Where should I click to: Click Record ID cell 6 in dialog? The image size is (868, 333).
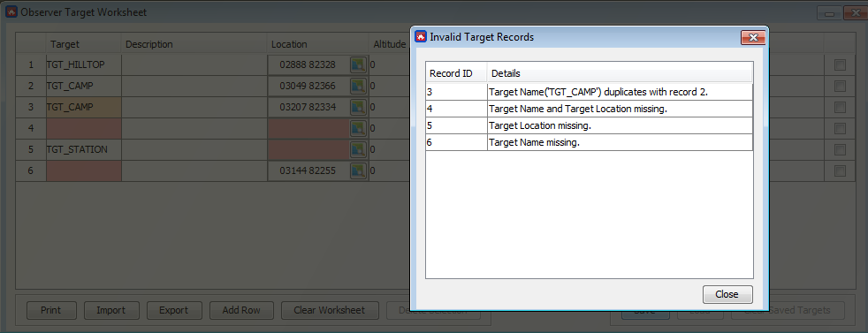(x=456, y=142)
